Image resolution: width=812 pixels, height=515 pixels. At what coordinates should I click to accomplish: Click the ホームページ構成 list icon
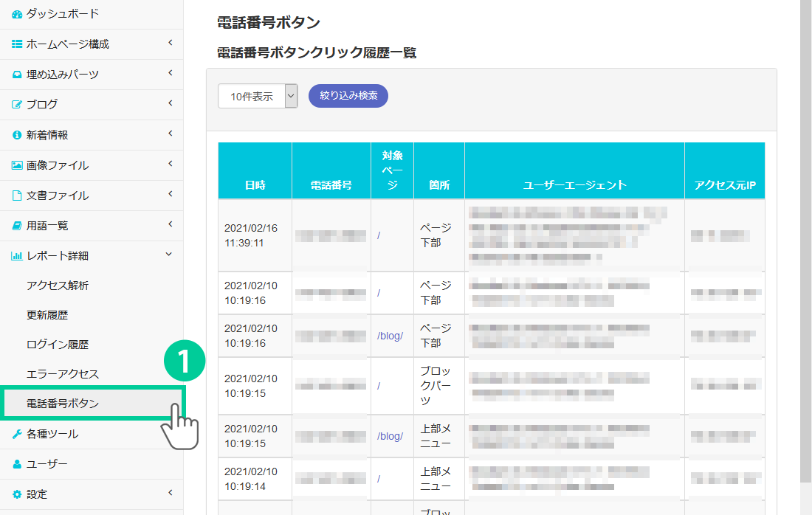pyautogui.click(x=17, y=44)
